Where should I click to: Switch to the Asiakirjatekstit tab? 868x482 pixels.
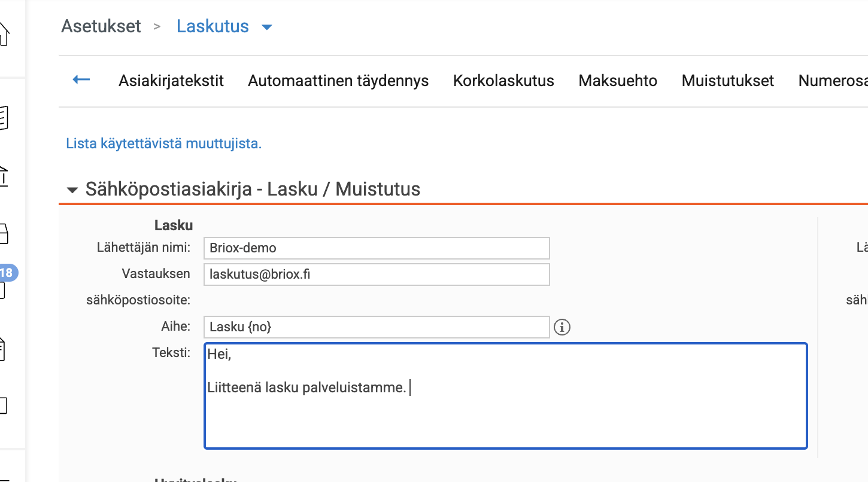pos(171,81)
